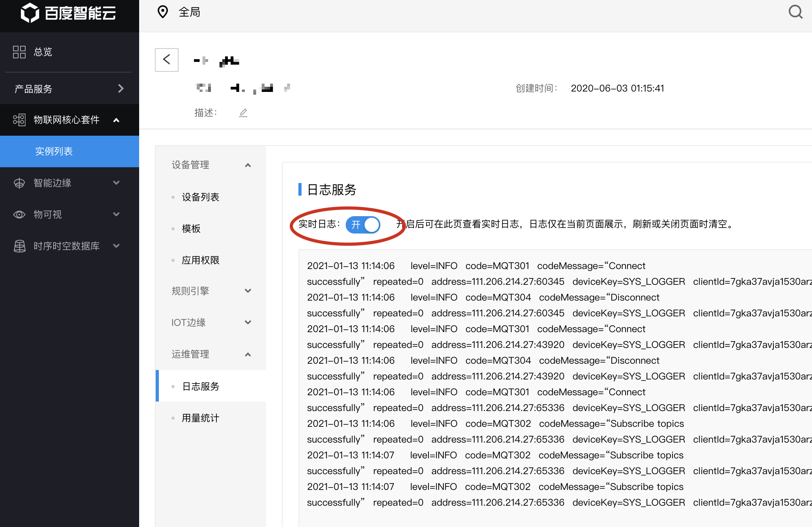
Task: Collapse 物联网核心套件 with the up caret
Action: pos(116,120)
